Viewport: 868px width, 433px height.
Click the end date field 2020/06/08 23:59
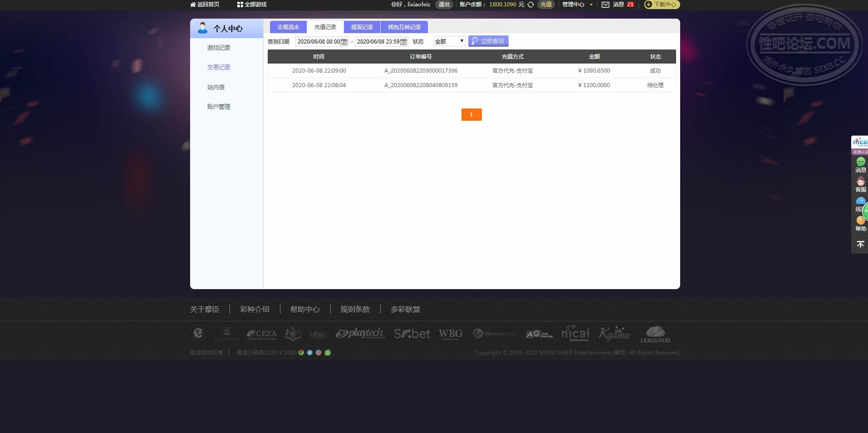[381, 42]
